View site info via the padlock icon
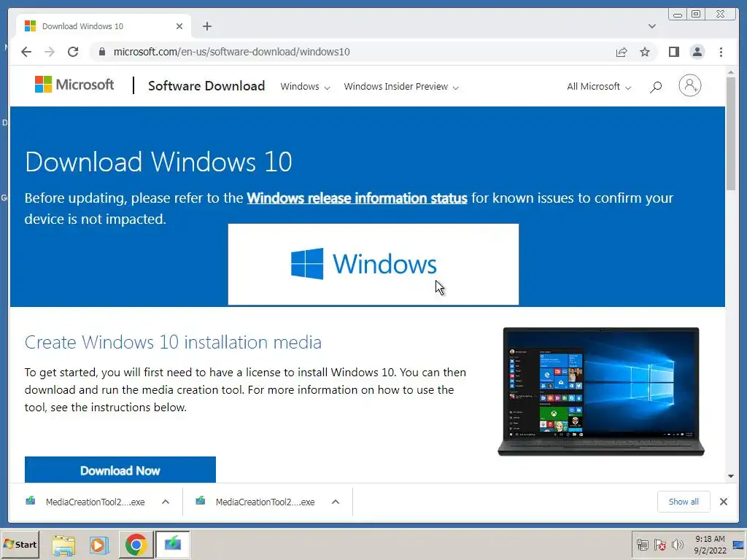747x560 pixels. 102,52
